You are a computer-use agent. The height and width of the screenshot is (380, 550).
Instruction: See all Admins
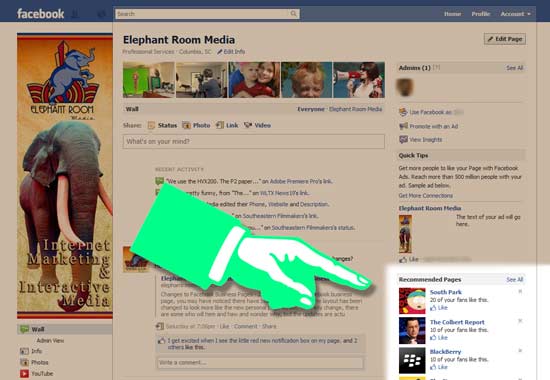click(515, 68)
